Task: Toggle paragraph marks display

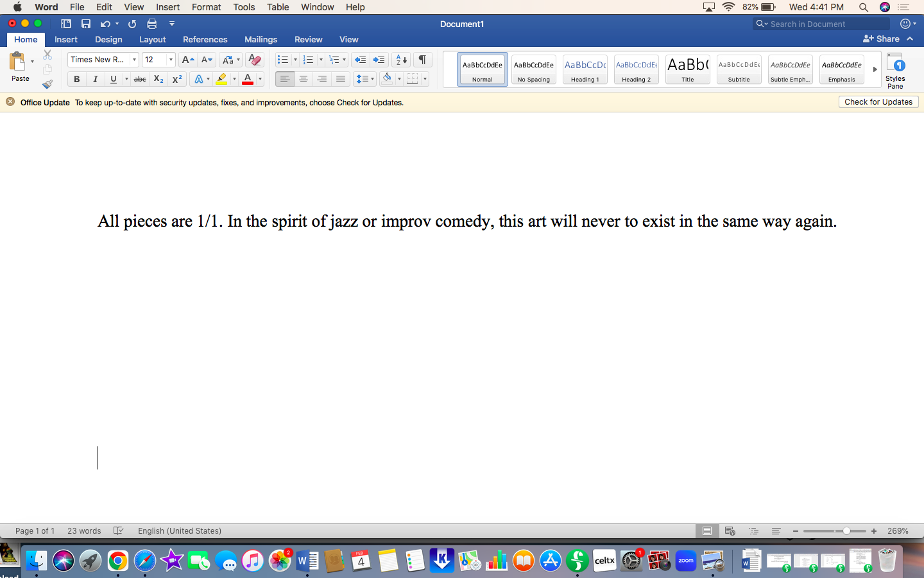Action: [x=422, y=60]
